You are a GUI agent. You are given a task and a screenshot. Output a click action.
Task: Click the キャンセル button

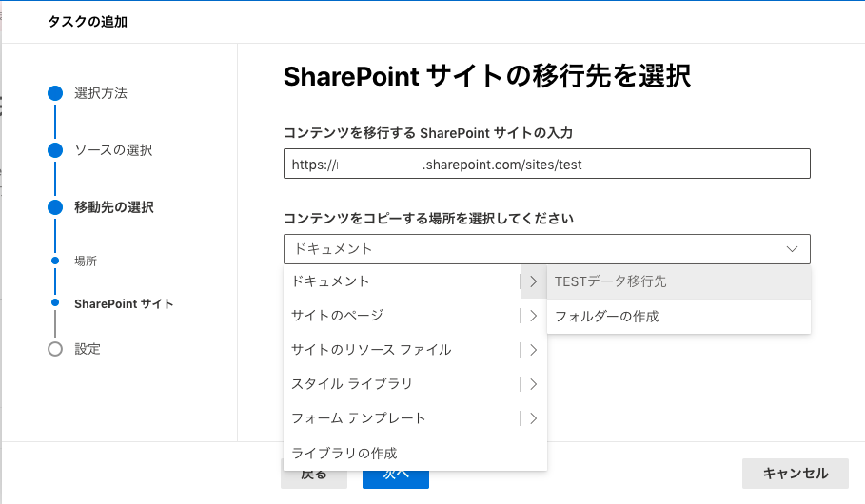coord(795,474)
